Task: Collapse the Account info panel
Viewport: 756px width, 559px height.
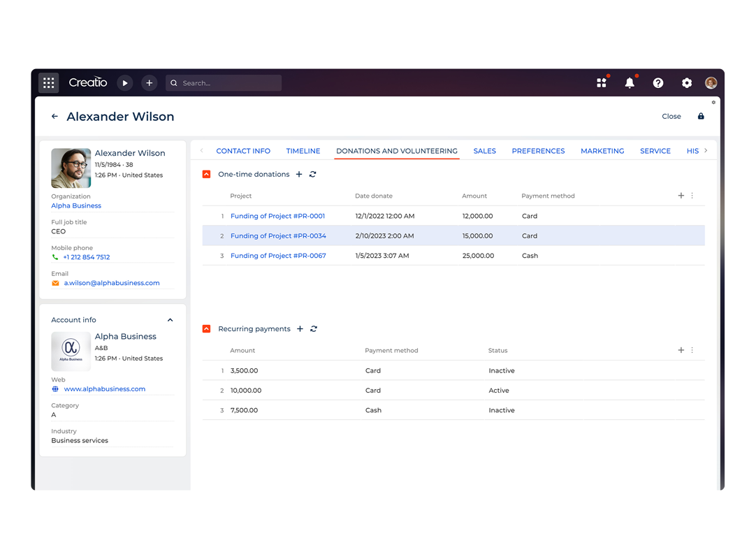Action: (170, 319)
